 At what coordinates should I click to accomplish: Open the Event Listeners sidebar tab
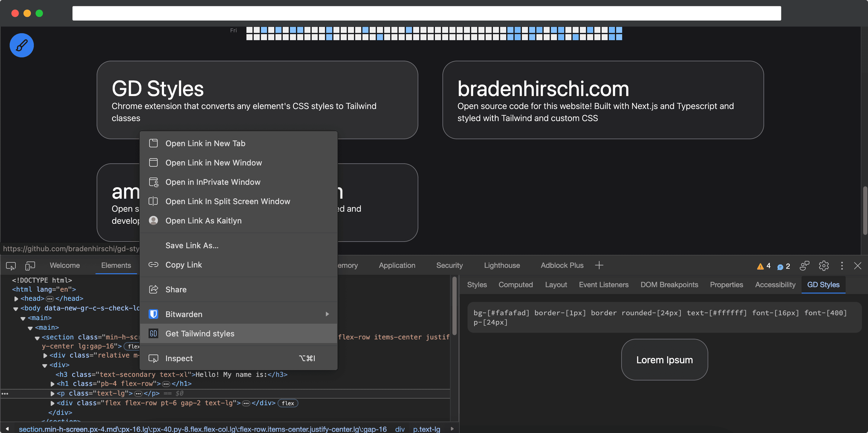[x=603, y=285]
